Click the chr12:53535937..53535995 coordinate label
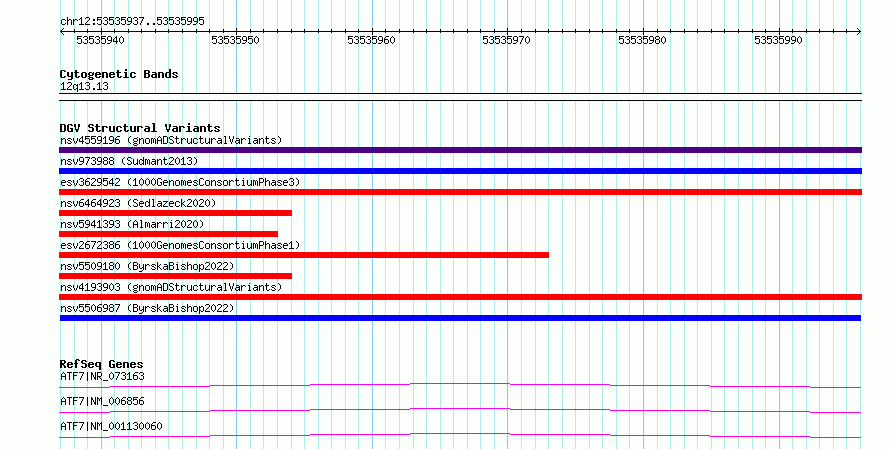This screenshot has height=449, width=890. (x=132, y=21)
